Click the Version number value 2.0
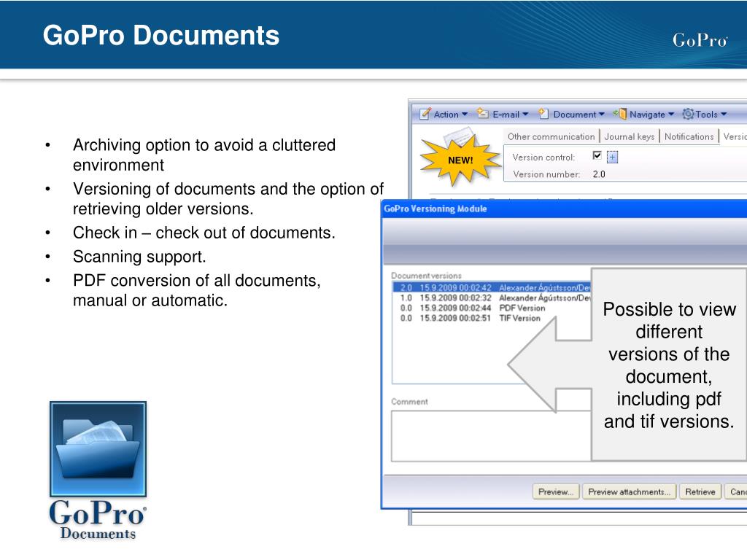The image size is (747, 560). (x=599, y=174)
